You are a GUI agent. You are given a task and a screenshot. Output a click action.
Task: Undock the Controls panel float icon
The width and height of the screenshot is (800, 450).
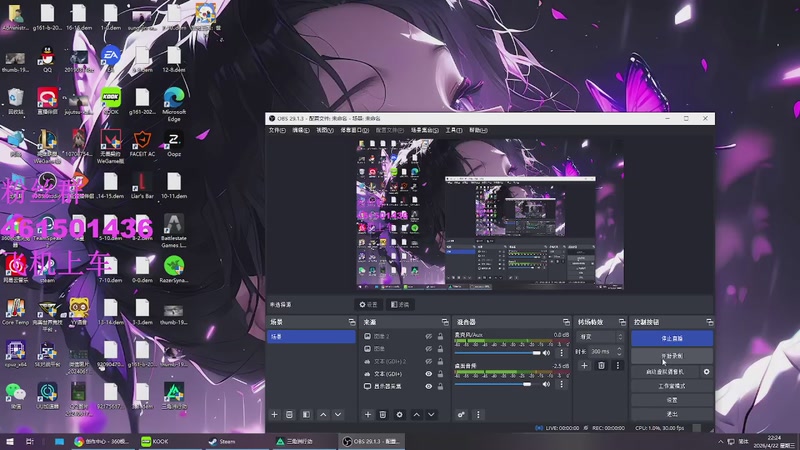click(710, 322)
